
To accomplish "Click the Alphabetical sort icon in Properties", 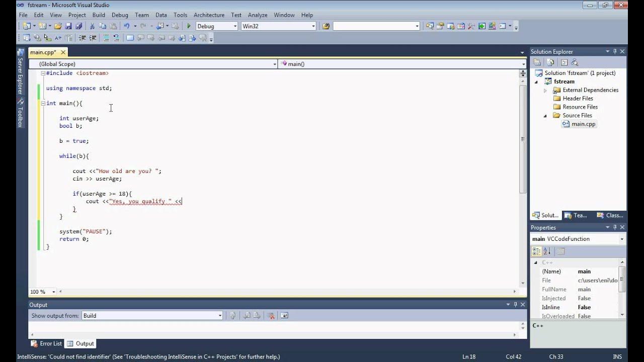I will 547,251.
